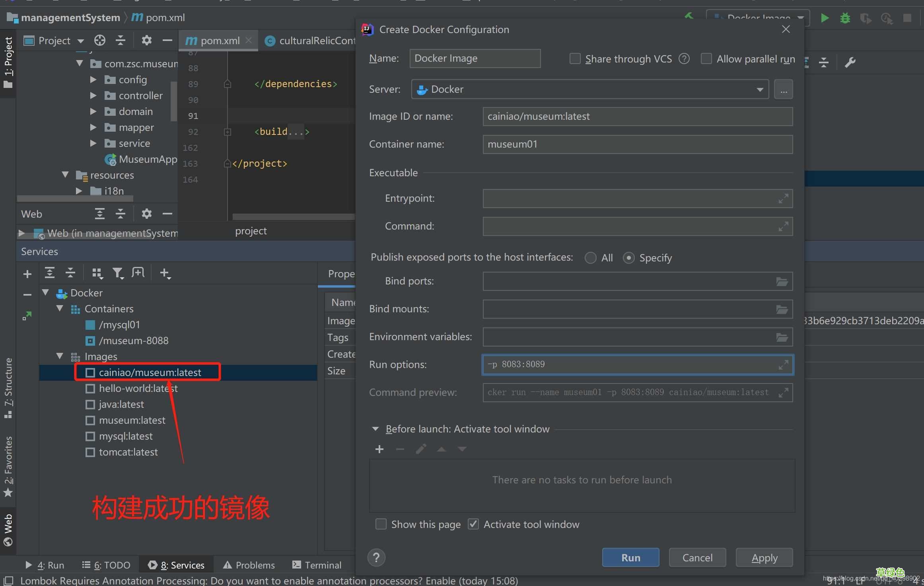Click add task plus icon under Before launch
This screenshot has width=924, height=586.
379,449
